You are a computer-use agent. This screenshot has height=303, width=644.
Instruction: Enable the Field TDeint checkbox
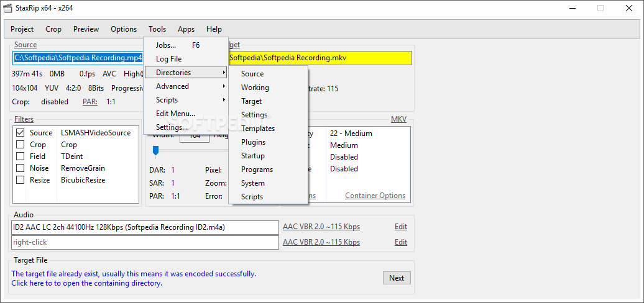click(20, 156)
